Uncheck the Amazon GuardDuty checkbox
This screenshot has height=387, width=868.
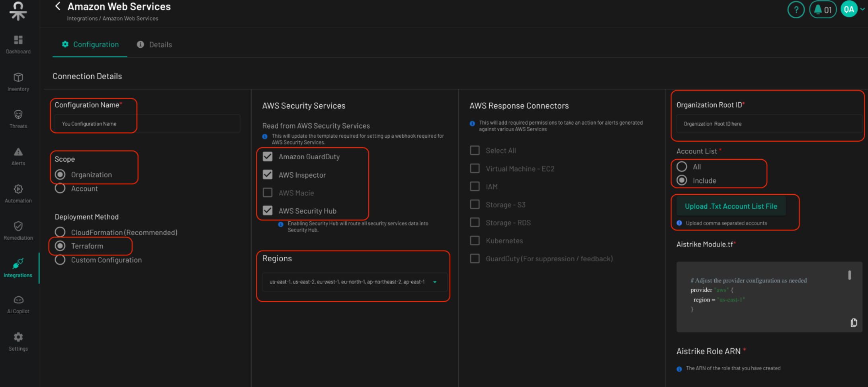268,156
